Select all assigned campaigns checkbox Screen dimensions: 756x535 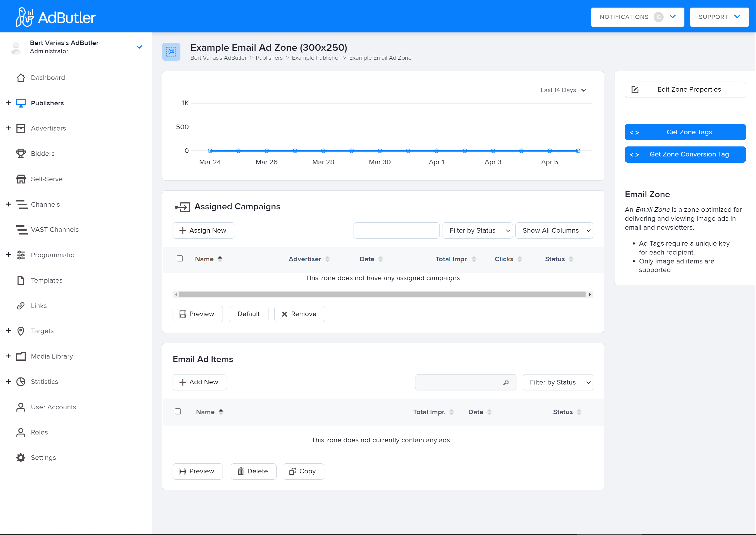pyautogui.click(x=179, y=259)
